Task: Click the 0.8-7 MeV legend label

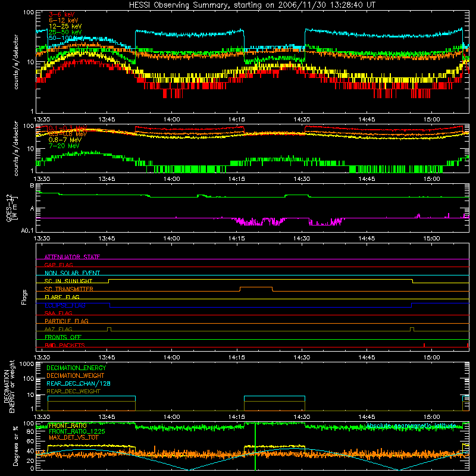Action: 65,140
